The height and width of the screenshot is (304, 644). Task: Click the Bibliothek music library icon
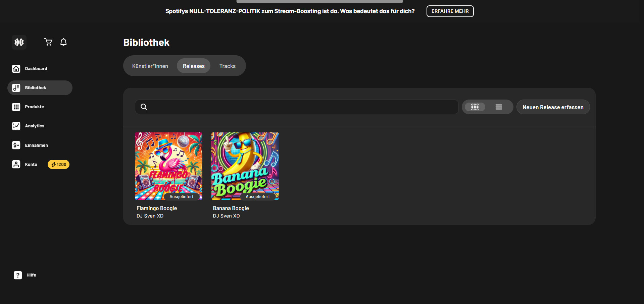coord(16,88)
